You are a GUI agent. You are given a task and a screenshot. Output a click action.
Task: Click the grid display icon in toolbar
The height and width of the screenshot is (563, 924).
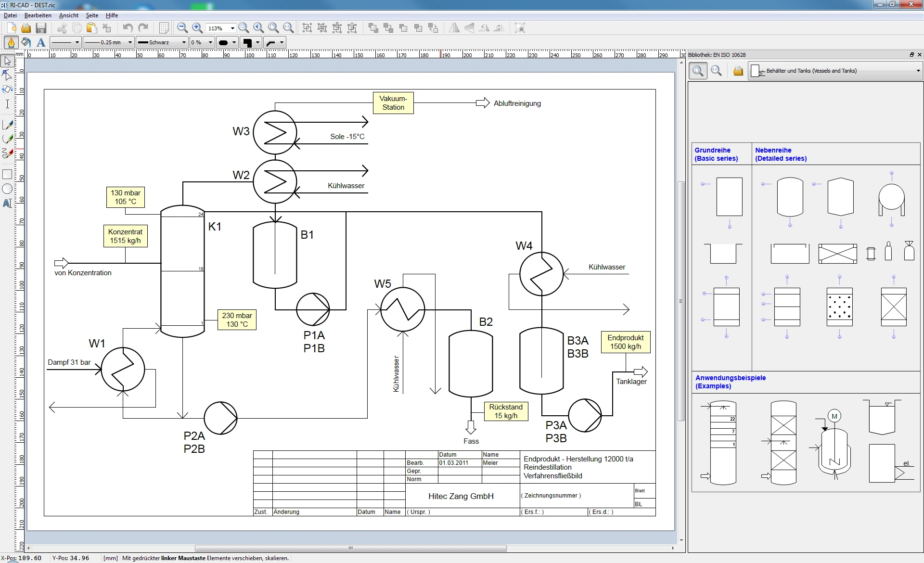click(164, 28)
